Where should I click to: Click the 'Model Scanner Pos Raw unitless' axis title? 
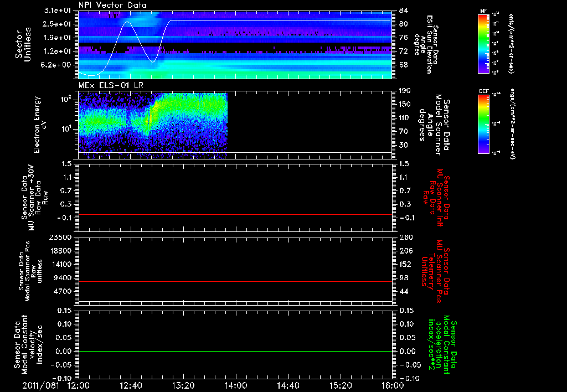coord(30,271)
